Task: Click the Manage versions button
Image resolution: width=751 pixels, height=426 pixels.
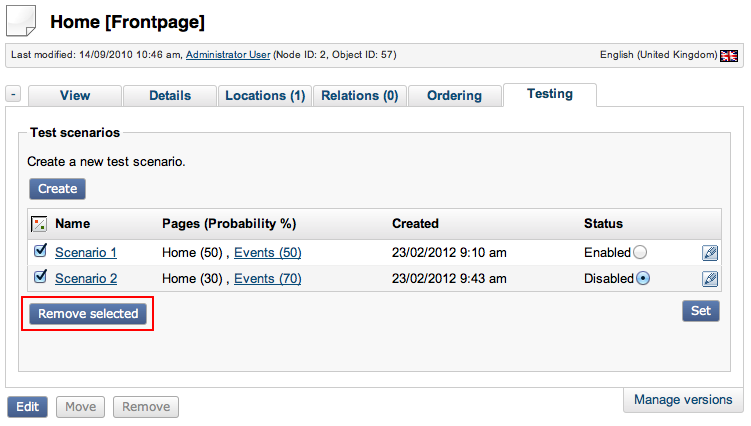Action: coord(683,400)
